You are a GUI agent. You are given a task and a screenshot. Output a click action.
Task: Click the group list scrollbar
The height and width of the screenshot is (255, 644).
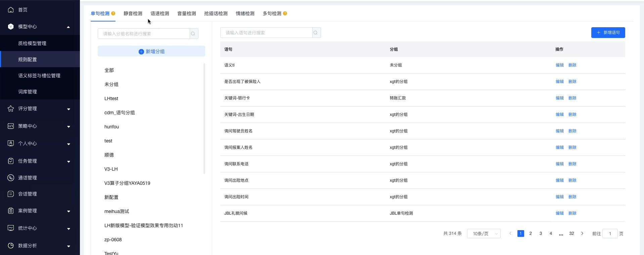pyautogui.click(x=204, y=118)
